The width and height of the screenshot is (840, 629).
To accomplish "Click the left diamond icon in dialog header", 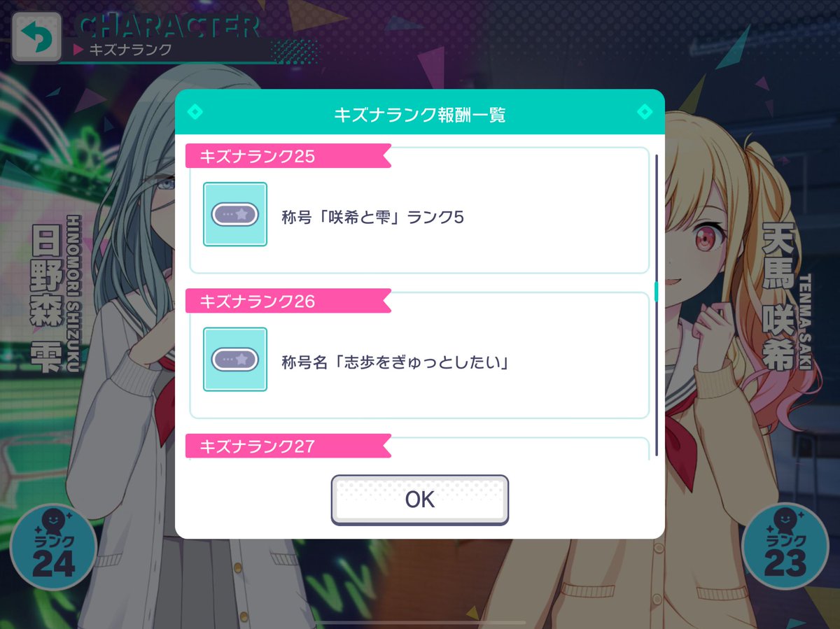I will click(x=195, y=111).
